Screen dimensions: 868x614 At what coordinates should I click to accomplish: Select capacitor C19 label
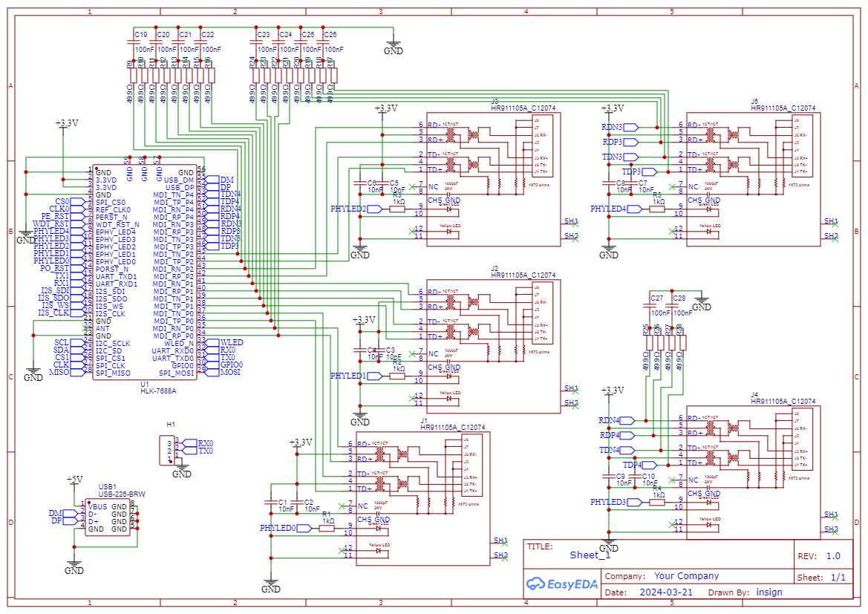pos(141,35)
